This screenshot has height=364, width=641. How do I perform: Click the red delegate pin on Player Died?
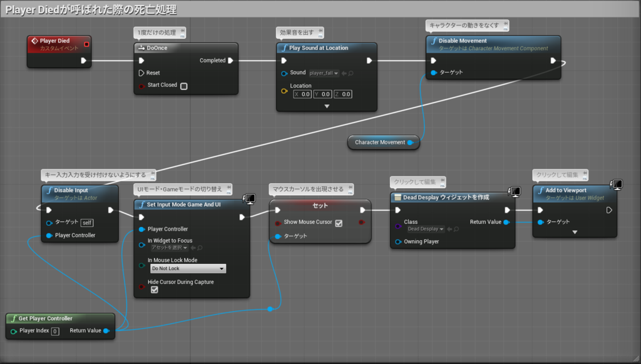(x=86, y=44)
